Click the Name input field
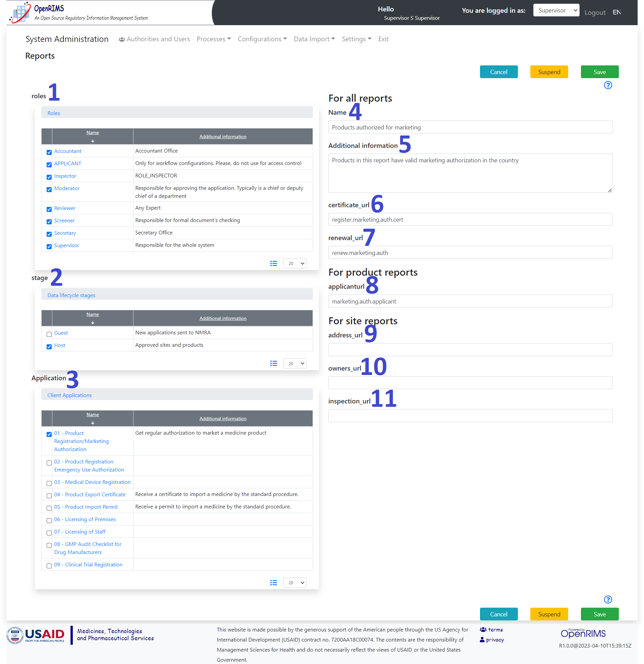644x664 pixels. pyautogui.click(x=470, y=127)
